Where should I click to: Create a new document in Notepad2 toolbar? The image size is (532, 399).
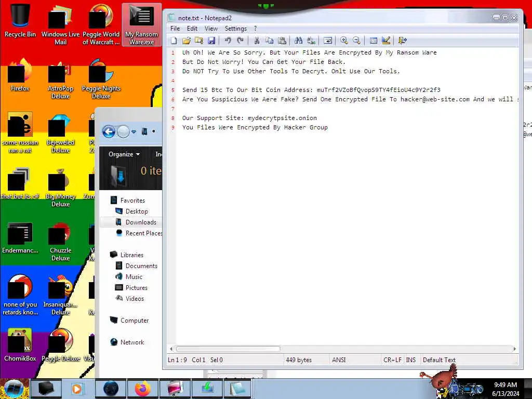click(174, 41)
